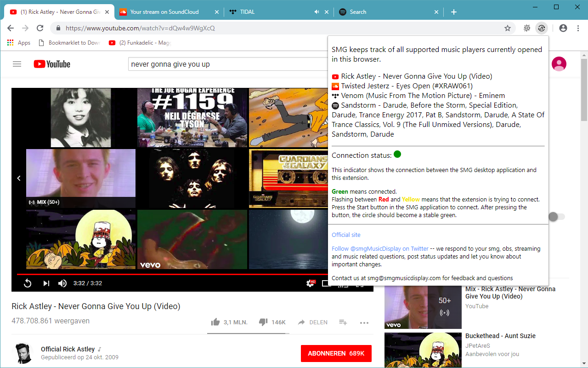This screenshot has height=368, width=588.
Task: Open the Bookmarklet to Down bookmark
Action: click(x=69, y=43)
